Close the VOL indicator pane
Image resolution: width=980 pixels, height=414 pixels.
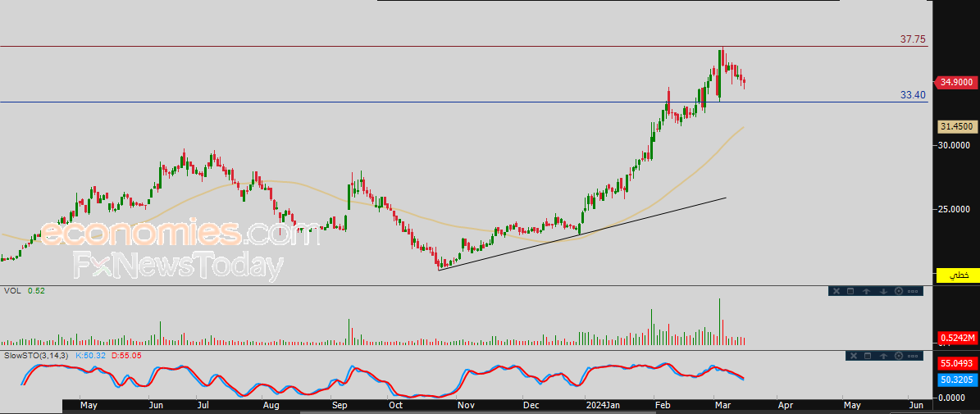[x=836, y=291]
